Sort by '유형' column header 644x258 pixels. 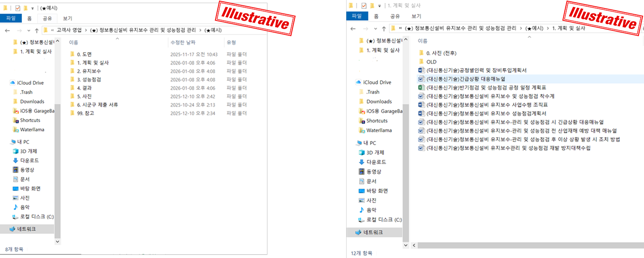tap(231, 42)
